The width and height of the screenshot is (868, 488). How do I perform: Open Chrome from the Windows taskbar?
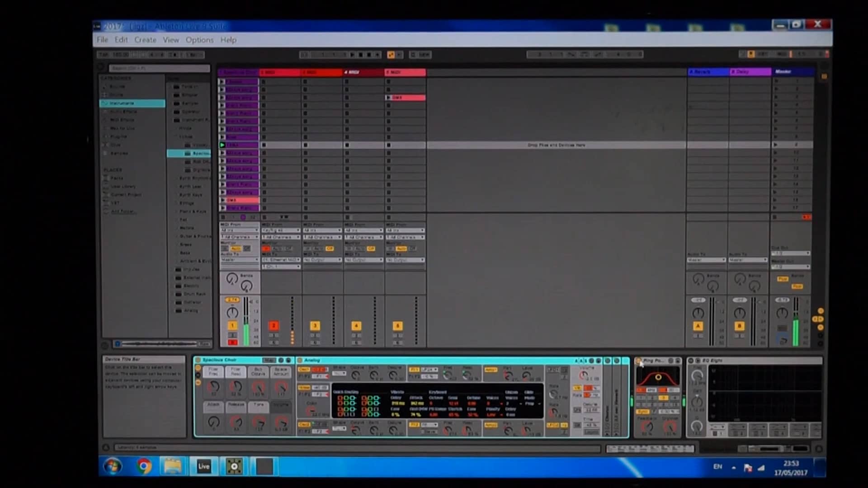[143, 466]
